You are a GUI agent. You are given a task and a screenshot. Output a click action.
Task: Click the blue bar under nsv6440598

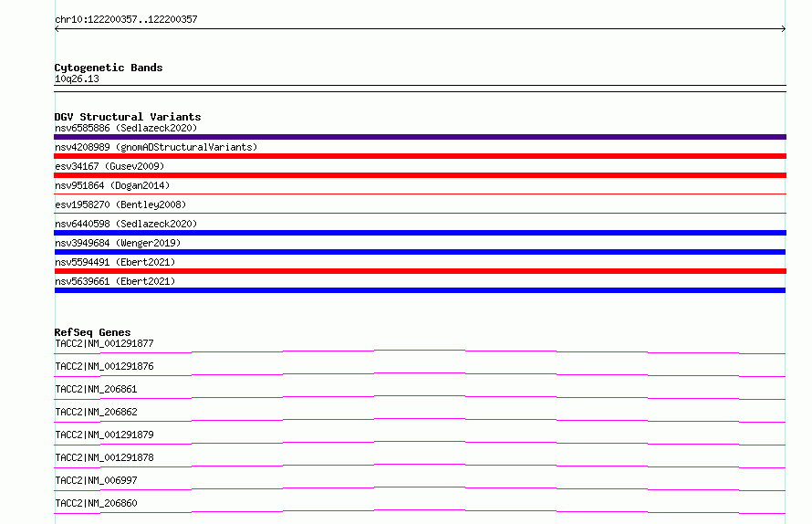click(x=420, y=233)
